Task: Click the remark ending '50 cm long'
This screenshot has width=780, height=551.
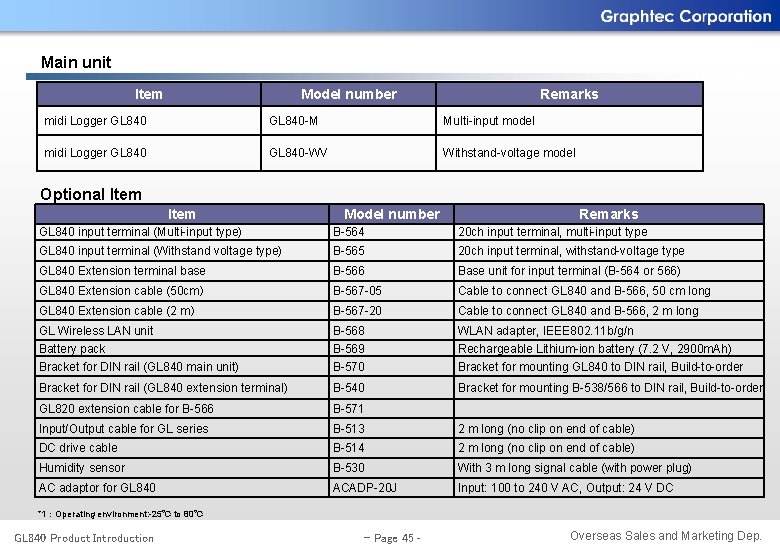Action: 584,291
